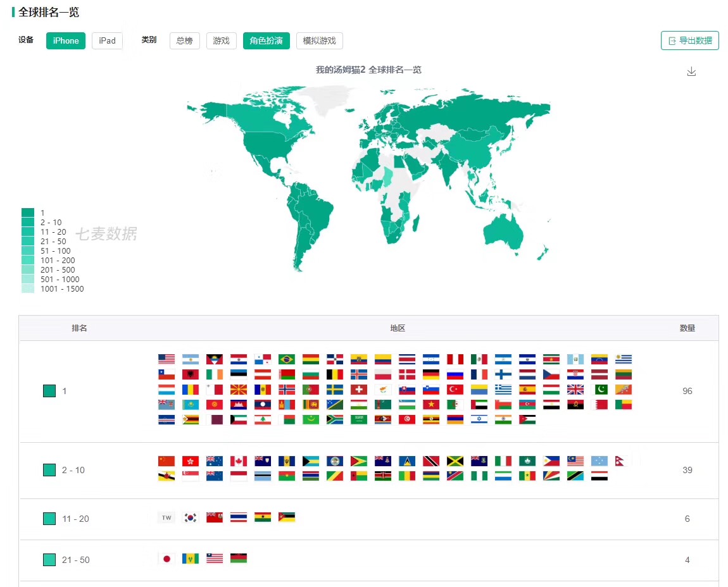Switch device to iPad
The width and height of the screenshot is (728, 587).
pyautogui.click(x=107, y=40)
